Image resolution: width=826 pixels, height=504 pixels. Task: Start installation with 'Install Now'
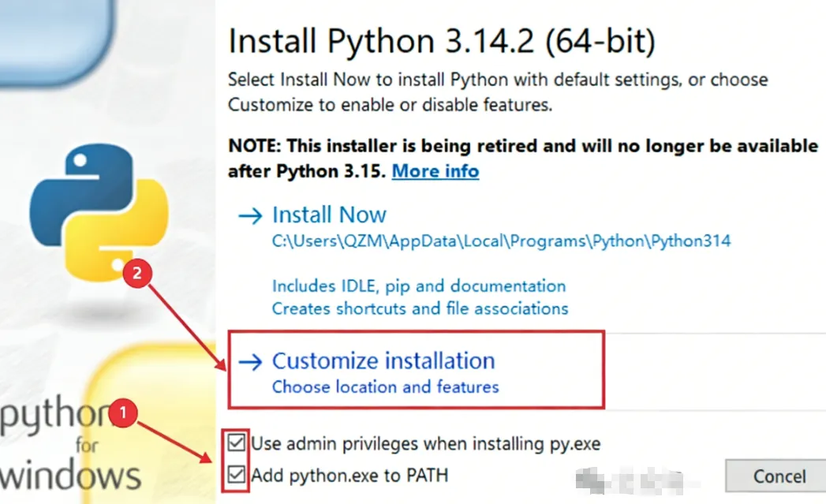point(329,215)
